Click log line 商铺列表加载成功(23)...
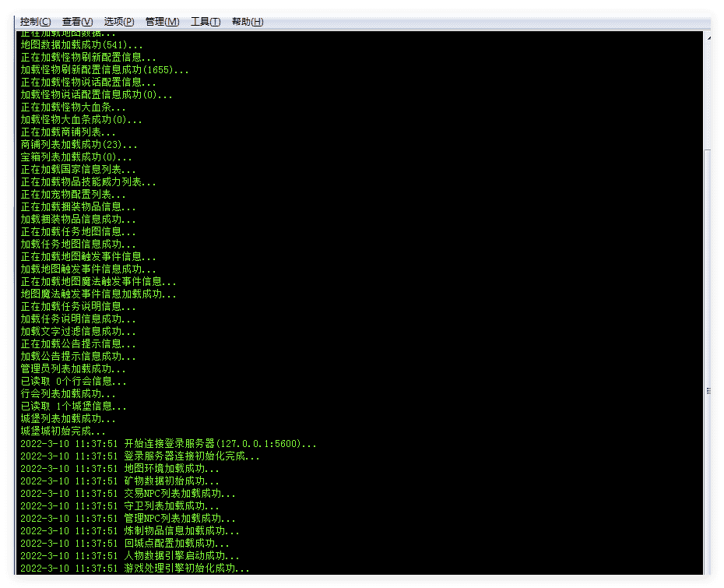This screenshot has width=724, height=588. (79, 145)
